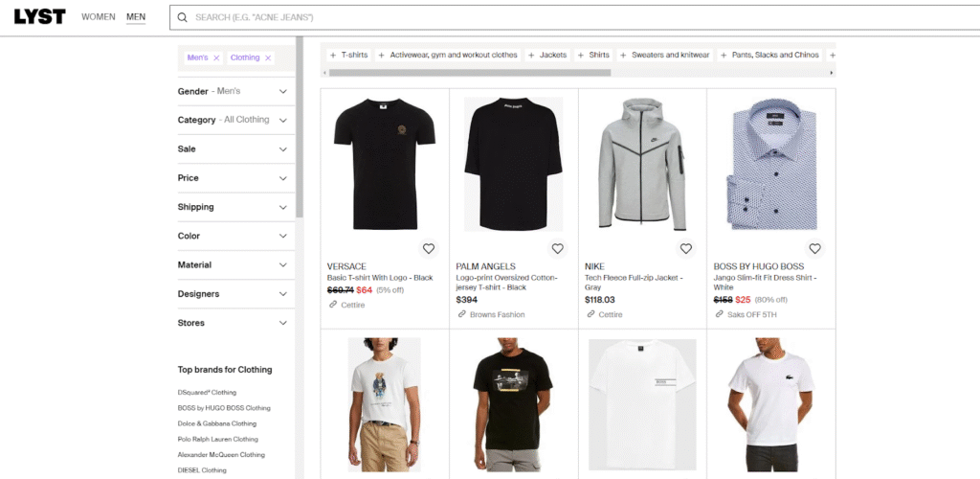Click the LYST logo
Screen dimensions: 980x479
click(x=39, y=17)
